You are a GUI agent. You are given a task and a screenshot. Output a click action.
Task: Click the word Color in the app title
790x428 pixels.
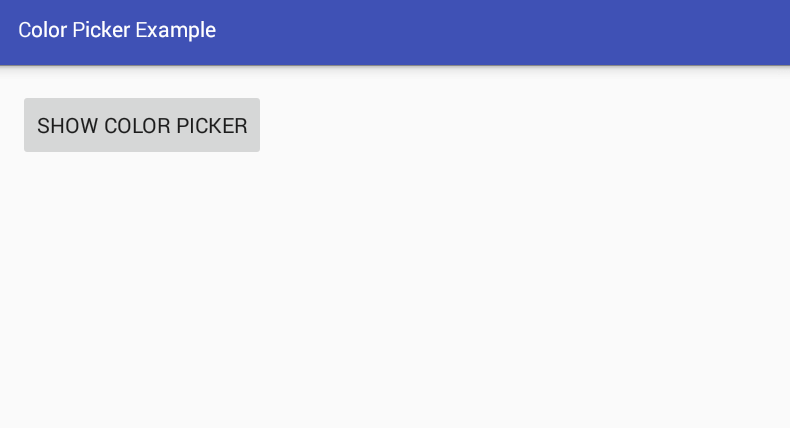pos(42,30)
